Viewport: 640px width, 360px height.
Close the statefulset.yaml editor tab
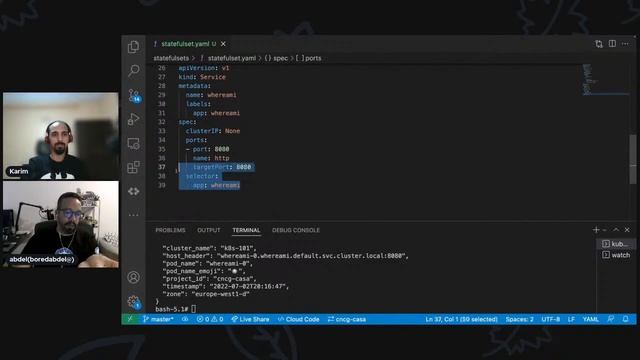pos(223,44)
